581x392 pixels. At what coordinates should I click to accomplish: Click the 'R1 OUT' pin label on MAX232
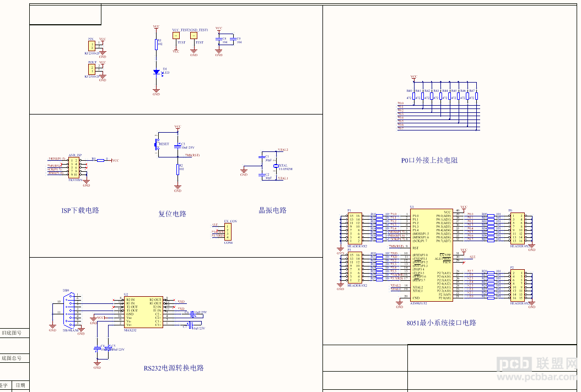(x=155, y=303)
